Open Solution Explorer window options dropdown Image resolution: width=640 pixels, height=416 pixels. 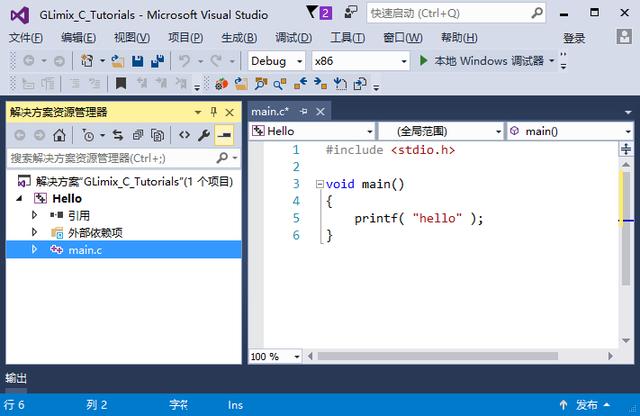point(198,112)
